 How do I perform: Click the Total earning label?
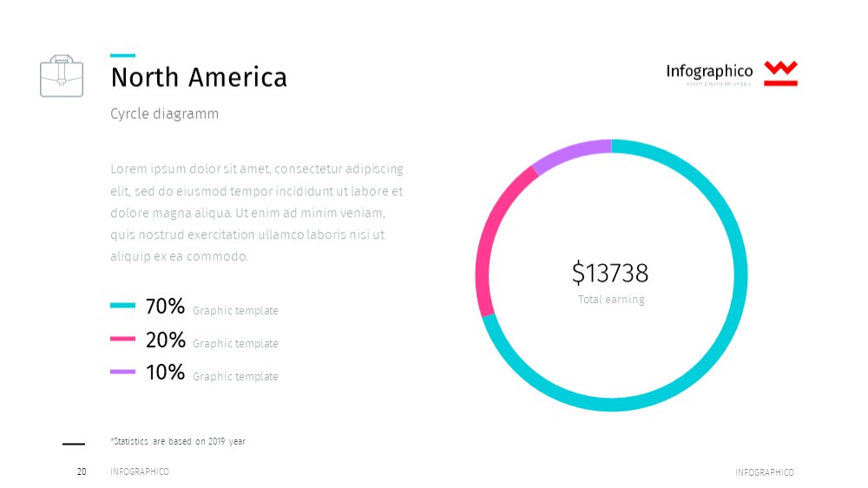(x=611, y=300)
